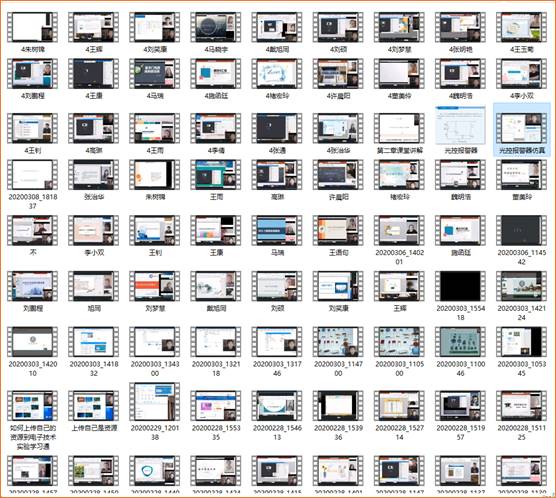Select video 20200308_181837
Viewport: 556px width, 498px height.
(x=33, y=184)
